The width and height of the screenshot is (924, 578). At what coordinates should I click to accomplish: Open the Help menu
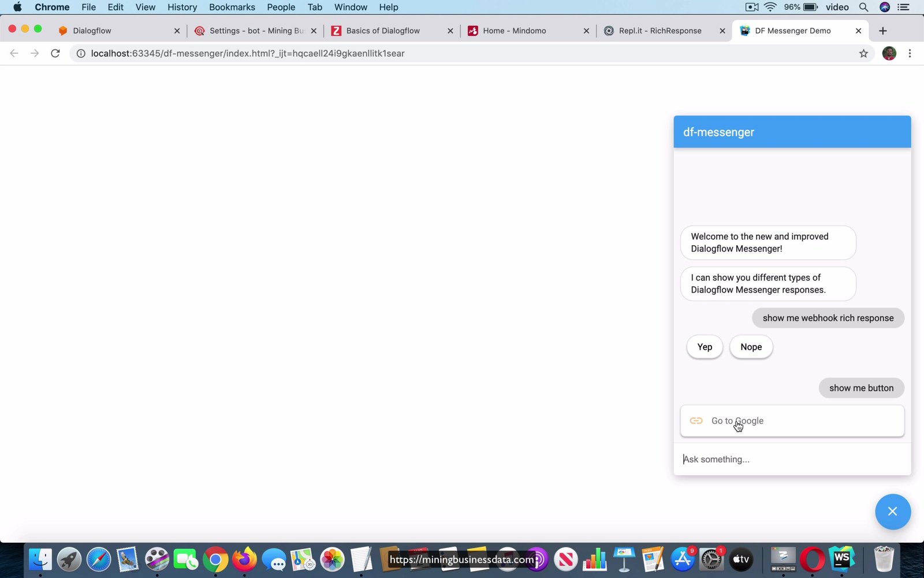pyautogui.click(x=389, y=7)
